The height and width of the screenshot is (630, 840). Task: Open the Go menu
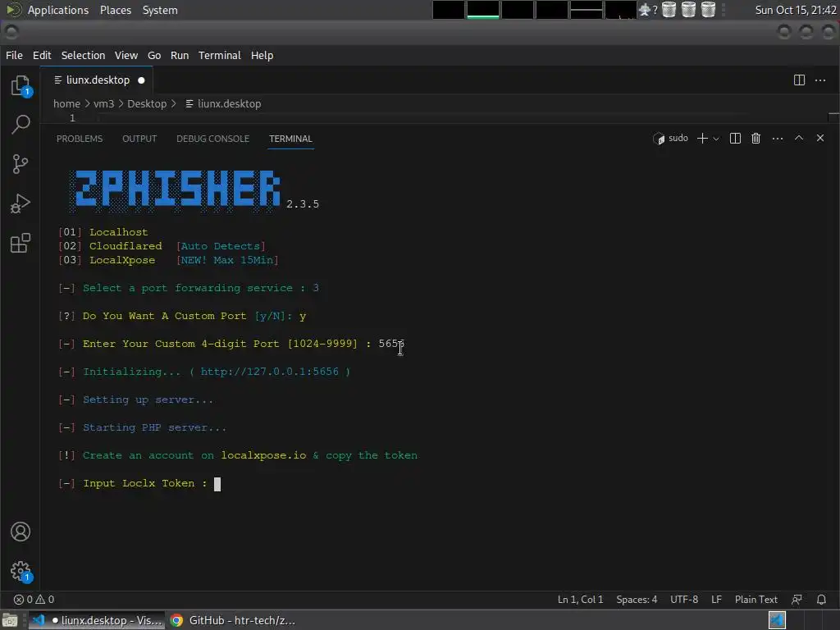point(154,55)
